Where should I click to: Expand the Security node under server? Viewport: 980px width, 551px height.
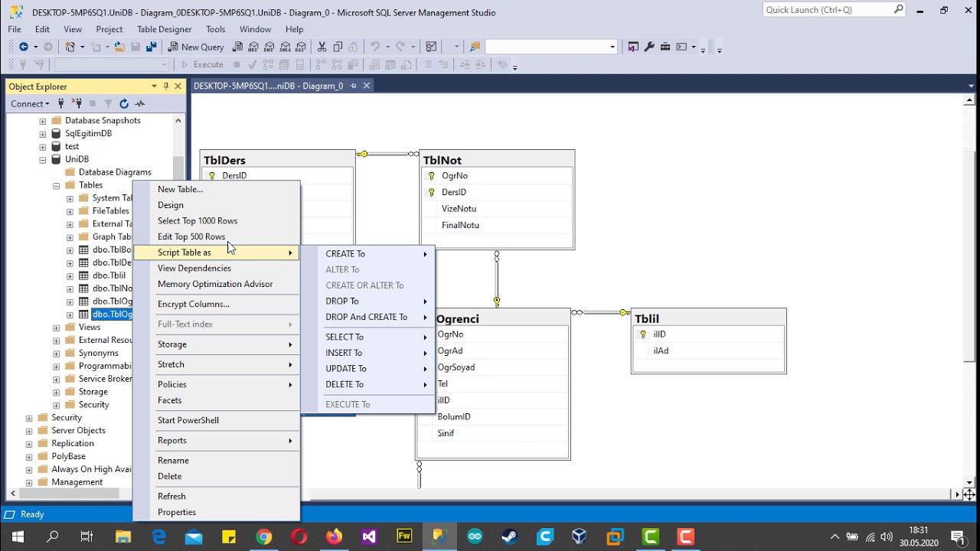[29, 418]
